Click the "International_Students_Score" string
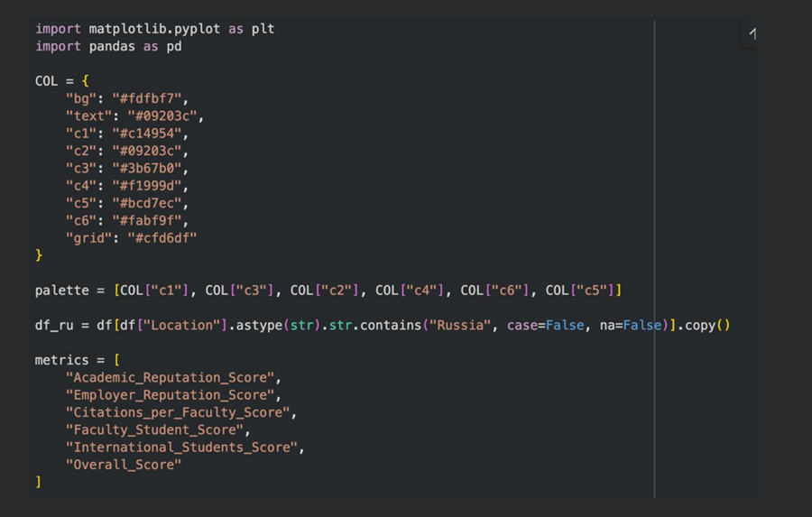The image size is (812, 517). click(184, 448)
